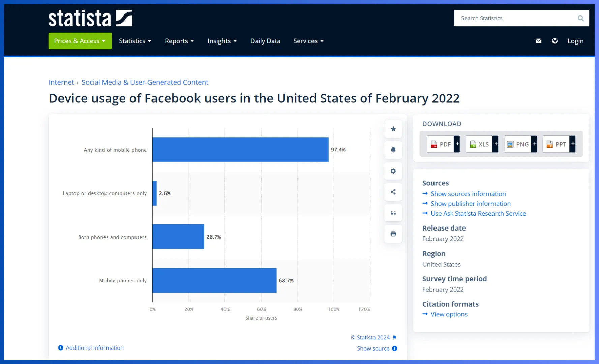Image resolution: width=599 pixels, height=364 pixels.
Task: Click the quote citation icon
Action: tap(393, 213)
